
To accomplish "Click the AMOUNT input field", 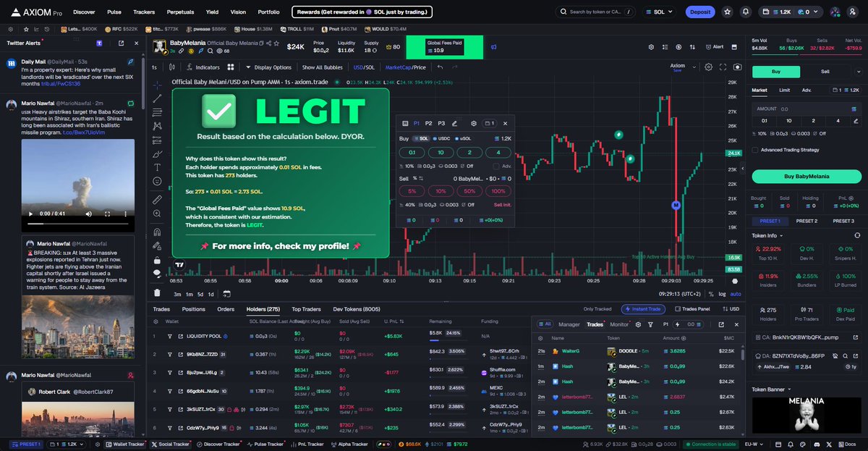I will [x=807, y=108].
